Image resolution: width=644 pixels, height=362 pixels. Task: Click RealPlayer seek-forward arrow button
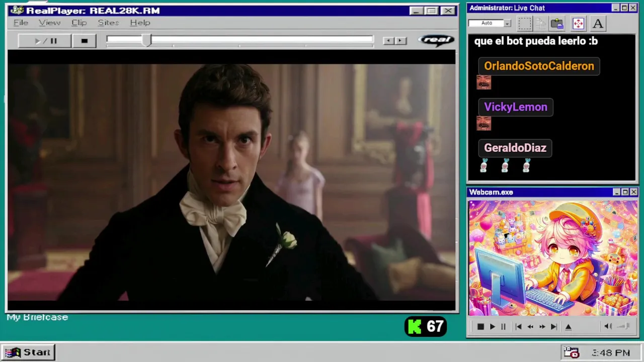click(400, 41)
